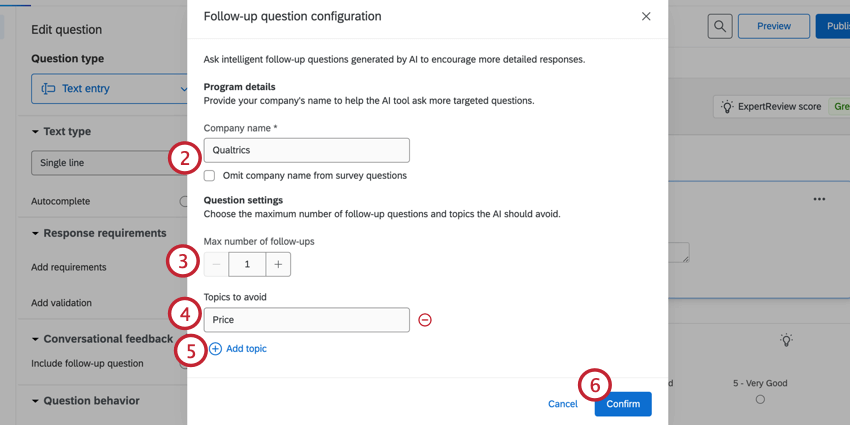Click the lightbulb icon above Very Good

coord(786,341)
